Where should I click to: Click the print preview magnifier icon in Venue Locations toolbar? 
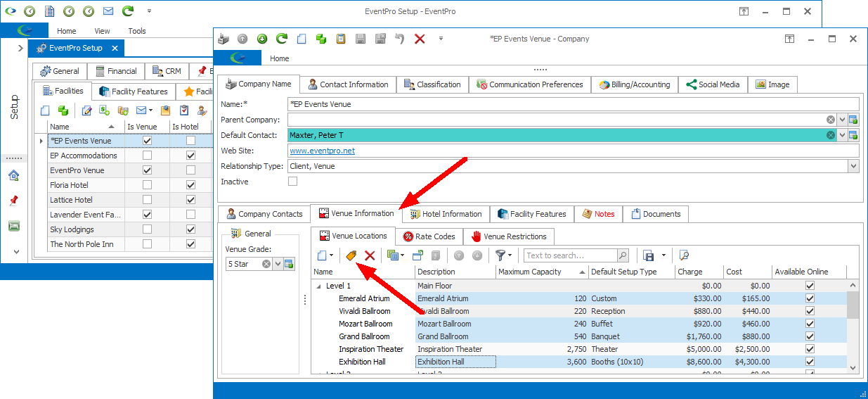[x=684, y=255]
